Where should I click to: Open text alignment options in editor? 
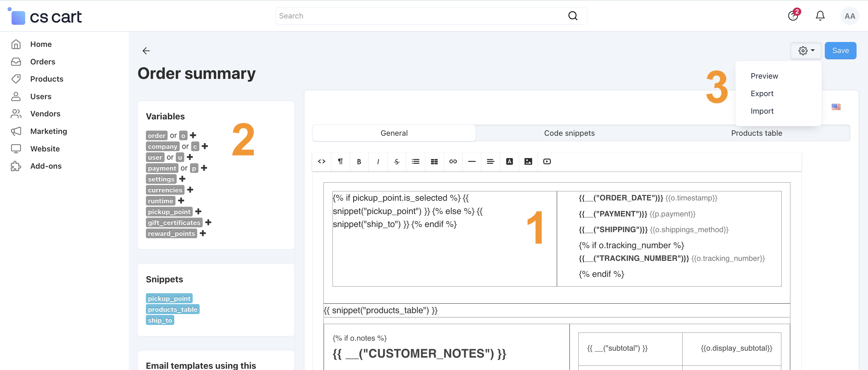click(x=490, y=161)
